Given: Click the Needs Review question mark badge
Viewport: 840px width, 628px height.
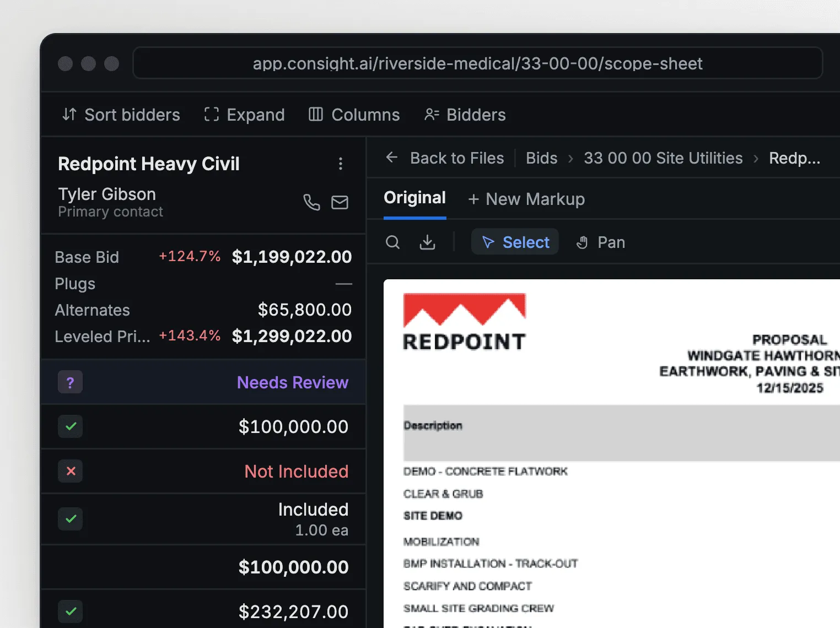Looking at the screenshot, I should click(x=71, y=382).
